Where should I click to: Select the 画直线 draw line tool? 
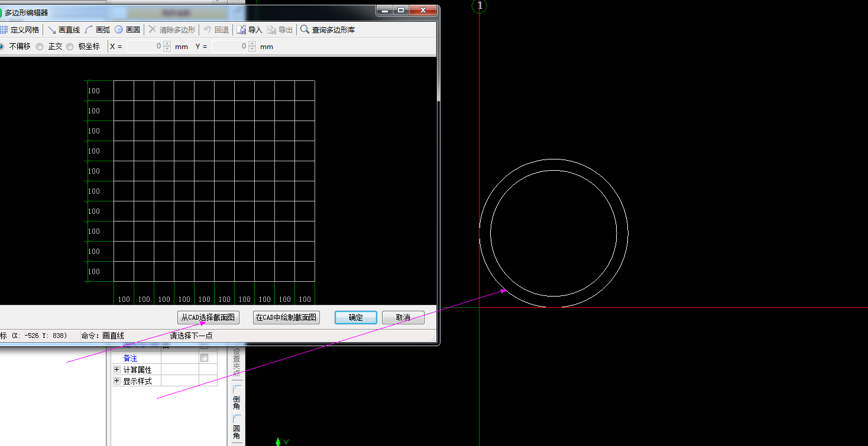(x=64, y=30)
